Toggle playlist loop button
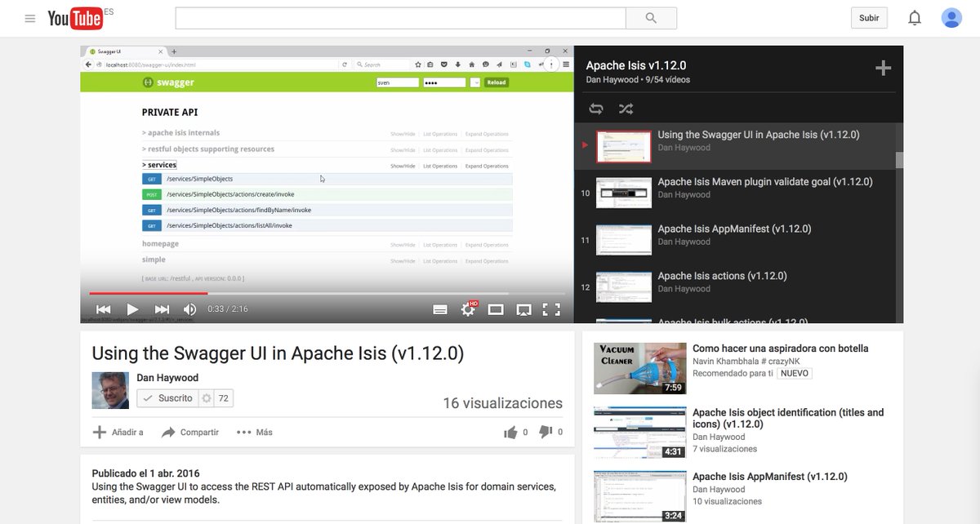This screenshot has width=980, height=524. [x=596, y=109]
